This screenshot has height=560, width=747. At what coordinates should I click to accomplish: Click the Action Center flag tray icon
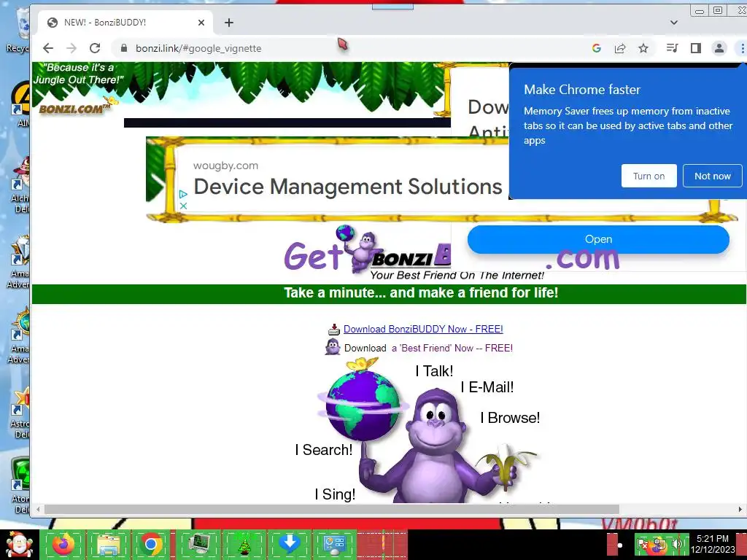pyautogui.click(x=642, y=544)
